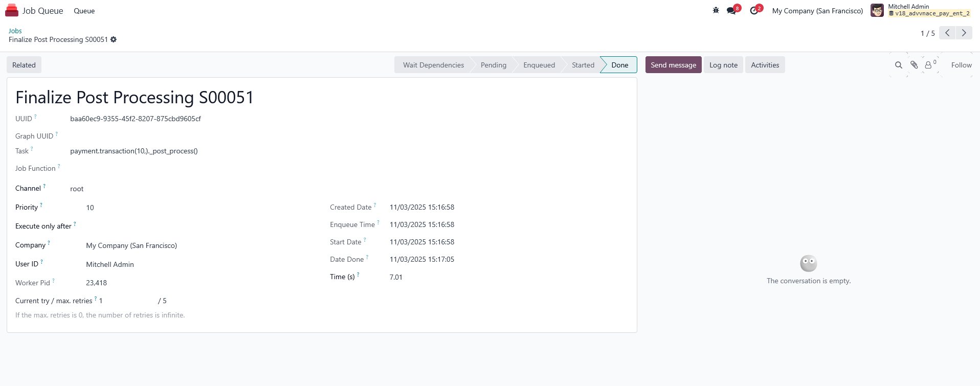Open the debug bug icon menu
The height and width of the screenshot is (386, 980).
[x=716, y=11]
